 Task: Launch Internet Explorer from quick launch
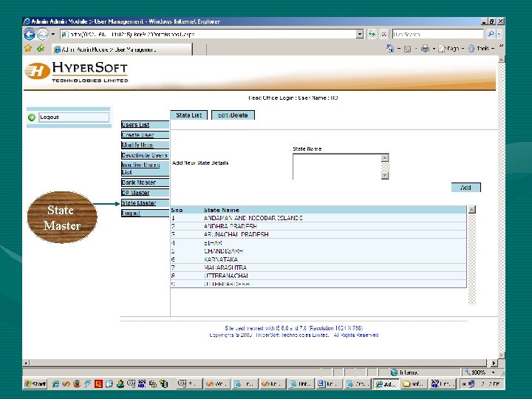click(55, 383)
